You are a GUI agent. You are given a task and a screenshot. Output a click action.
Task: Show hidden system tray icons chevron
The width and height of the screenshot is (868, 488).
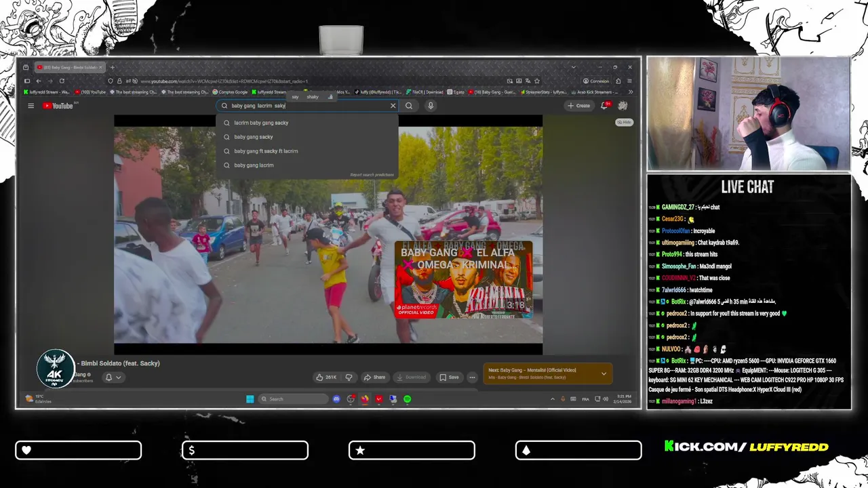552,399
